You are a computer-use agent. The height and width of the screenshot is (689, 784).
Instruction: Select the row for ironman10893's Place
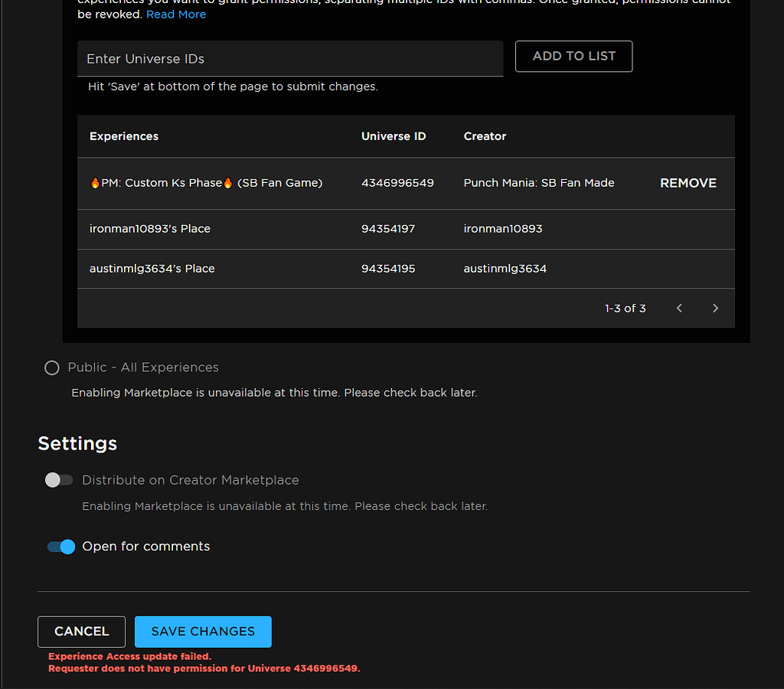[x=150, y=229]
